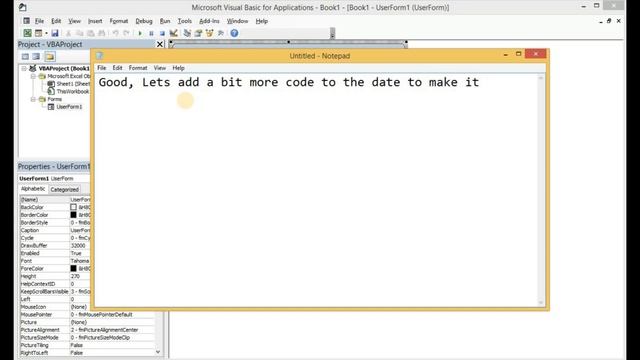Click PictureSizeMode property value
Image resolution: width=640 pixels, height=360 pixels.
click(x=100, y=338)
